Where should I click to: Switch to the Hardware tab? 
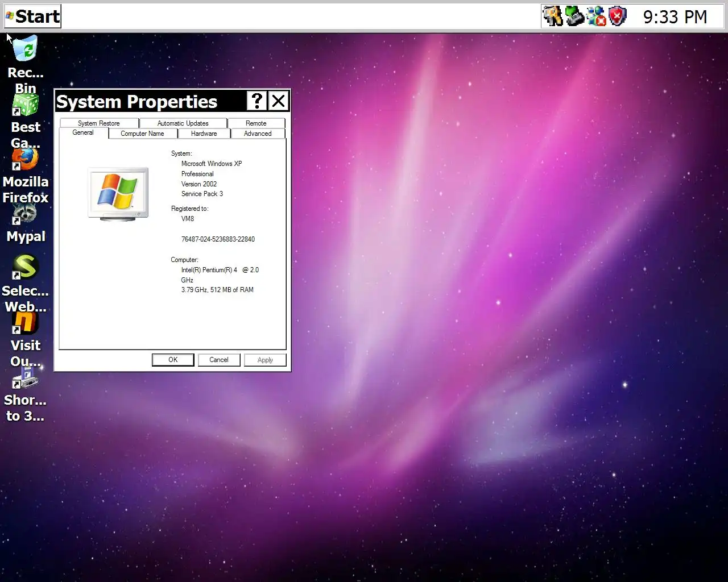click(204, 134)
